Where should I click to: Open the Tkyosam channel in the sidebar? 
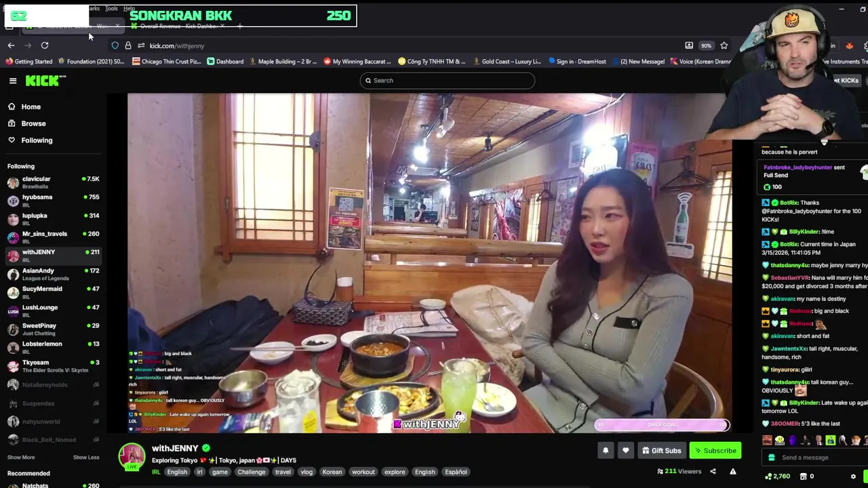coord(53,365)
